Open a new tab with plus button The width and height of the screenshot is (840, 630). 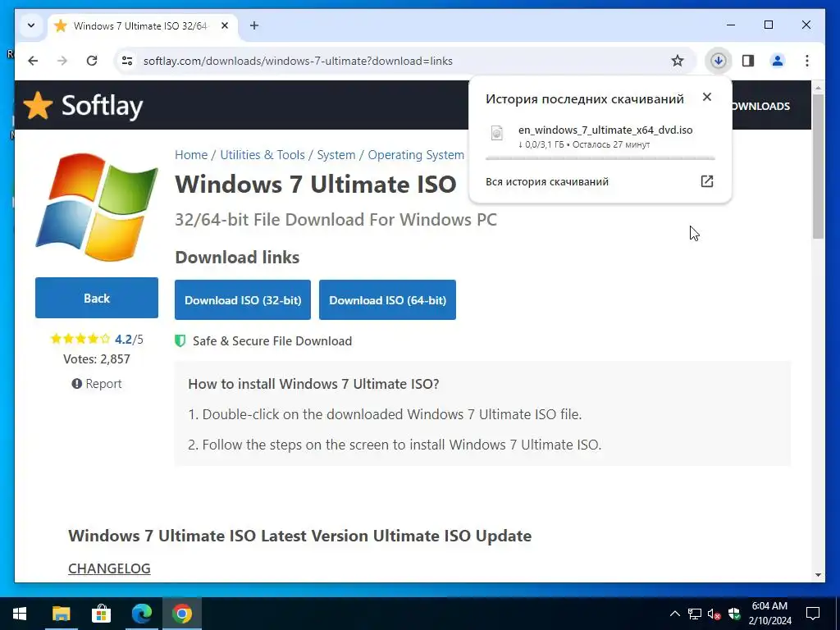coord(254,25)
